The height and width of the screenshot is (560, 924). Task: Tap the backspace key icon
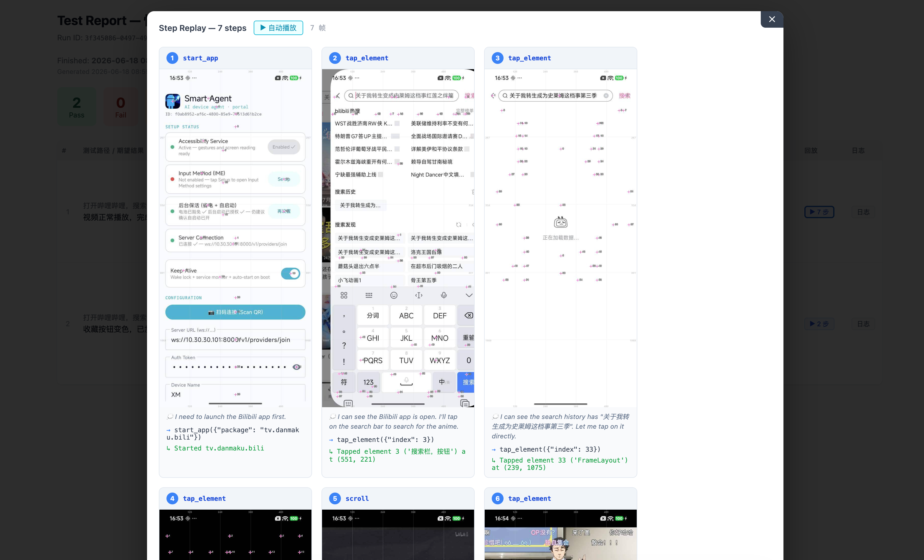469,316
